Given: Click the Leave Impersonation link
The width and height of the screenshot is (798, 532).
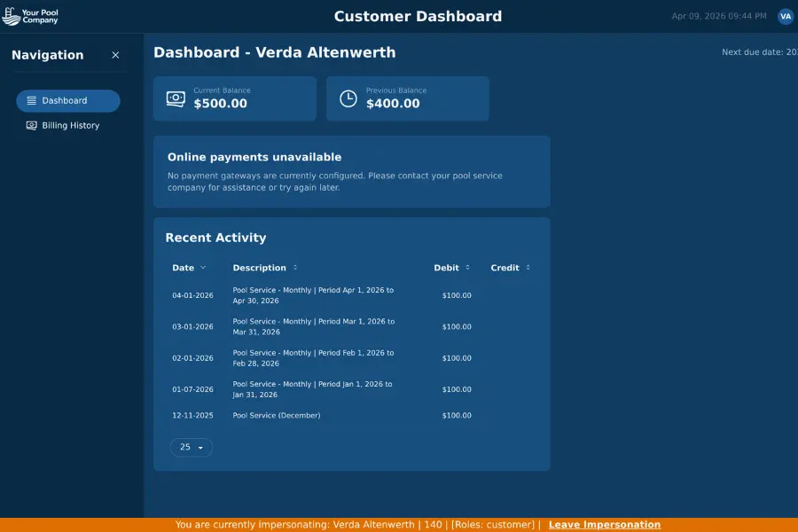Looking at the screenshot, I should tap(605, 525).
